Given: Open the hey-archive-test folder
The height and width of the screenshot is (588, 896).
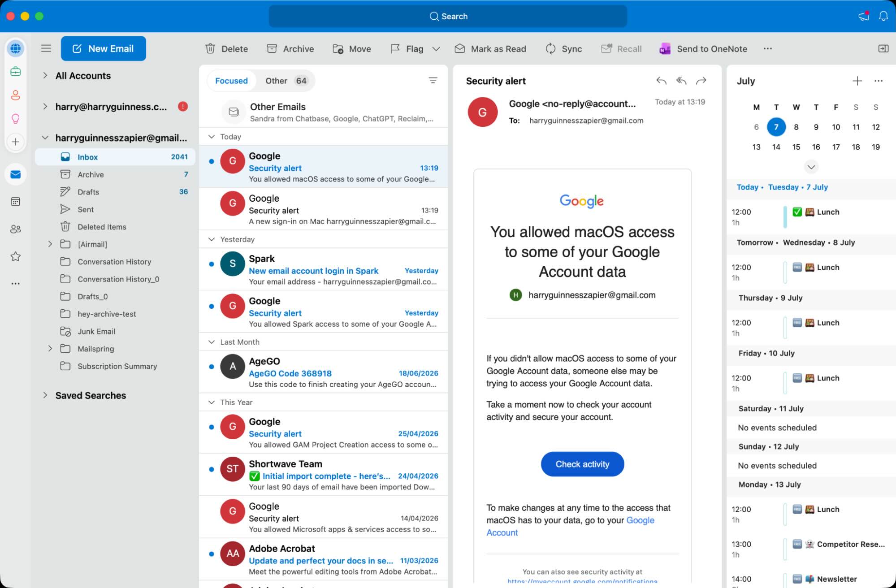Looking at the screenshot, I should click(x=115, y=314).
